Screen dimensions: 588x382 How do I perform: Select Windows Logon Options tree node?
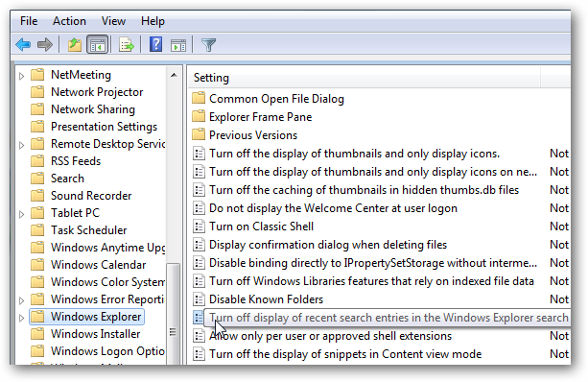(x=108, y=351)
